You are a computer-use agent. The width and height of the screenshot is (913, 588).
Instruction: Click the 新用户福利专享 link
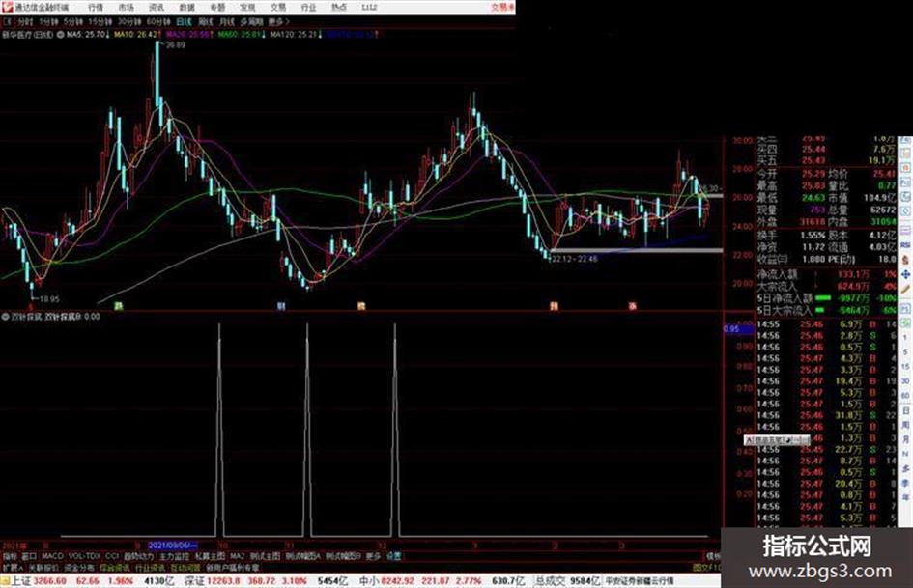pos(233,568)
